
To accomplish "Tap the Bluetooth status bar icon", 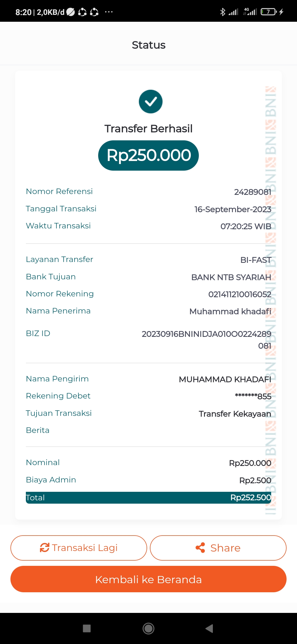I will (222, 12).
